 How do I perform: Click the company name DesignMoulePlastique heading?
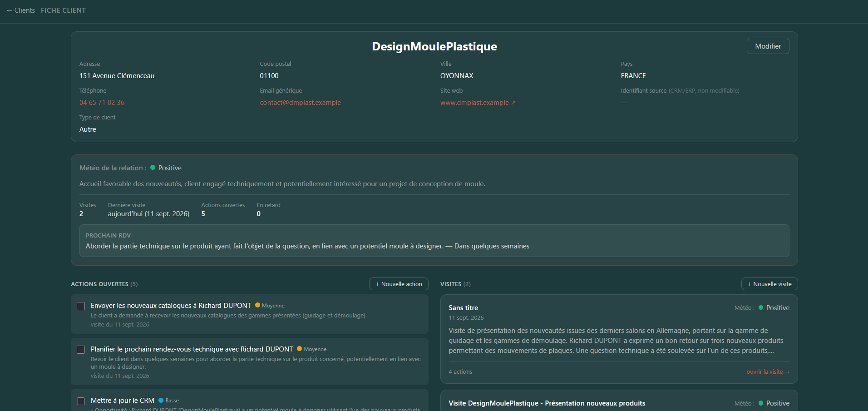434,46
